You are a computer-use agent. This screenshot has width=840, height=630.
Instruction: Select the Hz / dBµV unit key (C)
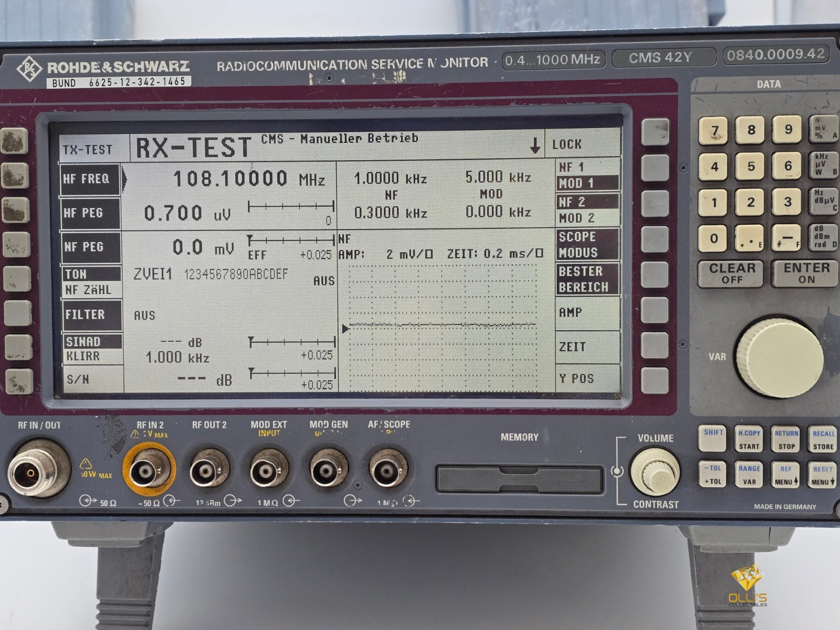tap(824, 202)
